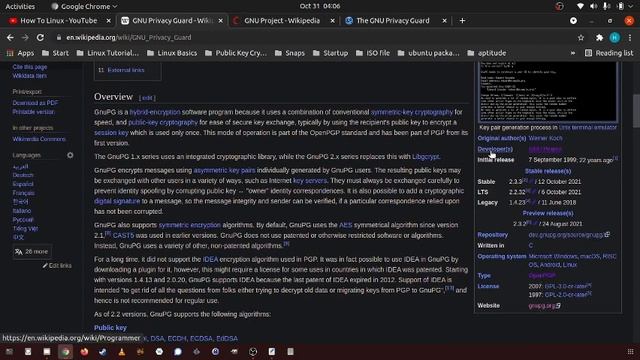
Task: Launch Firefox from the dock
Action: point(84,352)
